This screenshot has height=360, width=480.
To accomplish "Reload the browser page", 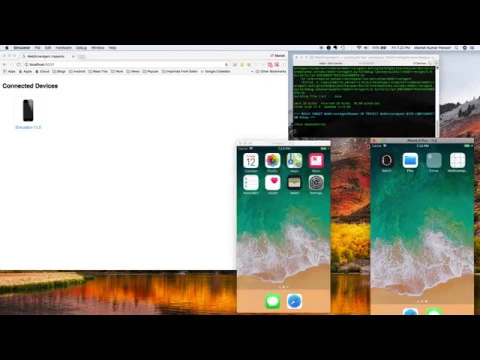I will pos(18,64).
